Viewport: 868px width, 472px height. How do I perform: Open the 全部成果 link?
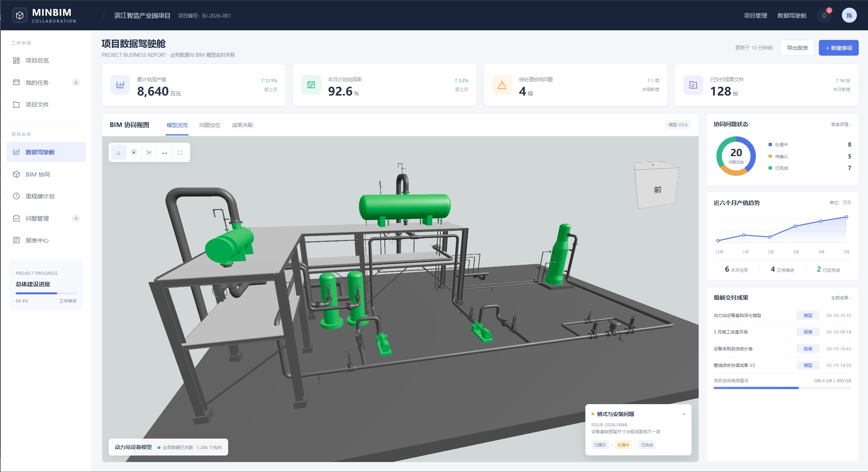click(x=841, y=298)
